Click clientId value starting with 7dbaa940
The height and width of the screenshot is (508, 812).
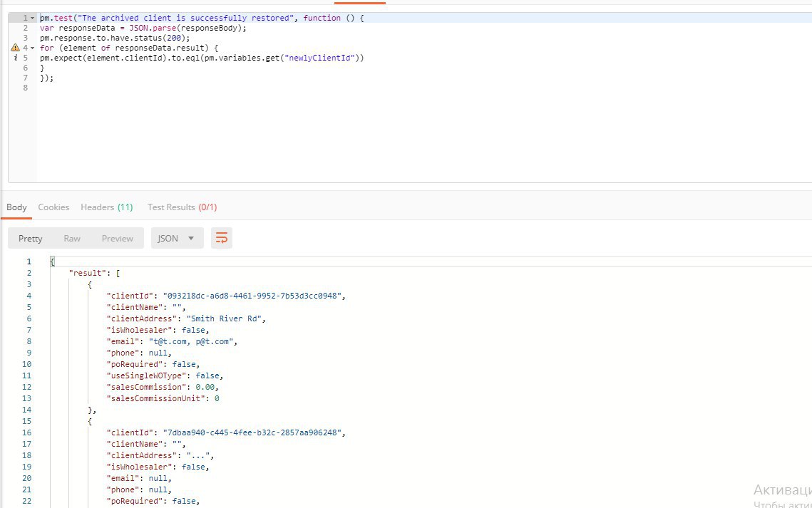point(252,432)
